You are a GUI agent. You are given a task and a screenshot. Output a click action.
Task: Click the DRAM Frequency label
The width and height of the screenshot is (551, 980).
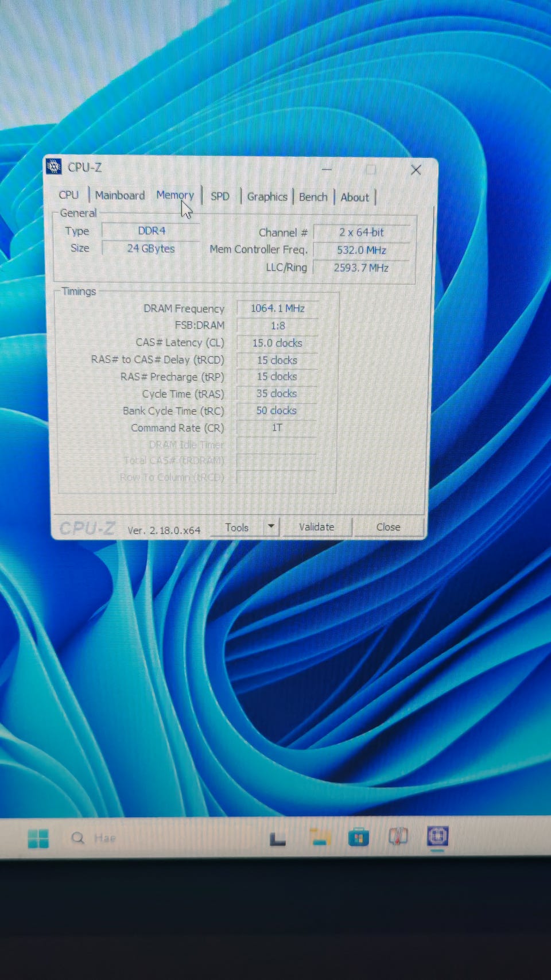point(184,309)
